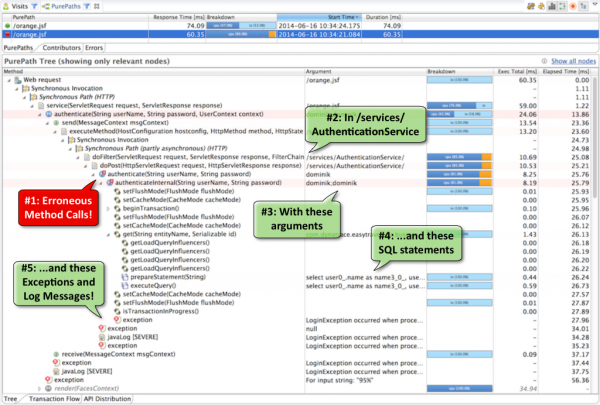This screenshot has height=405, width=600.
Task: Select the javaLog [SEVERE] row at 37.75
Action: [x=297, y=371]
